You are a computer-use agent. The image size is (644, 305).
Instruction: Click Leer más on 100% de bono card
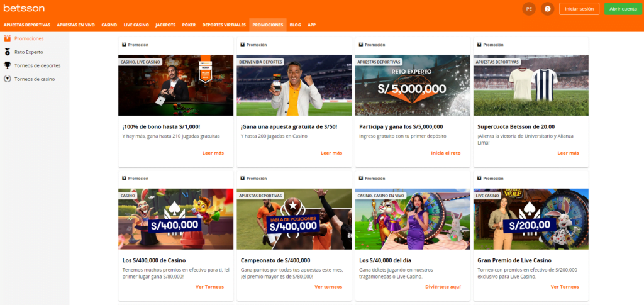(213, 153)
